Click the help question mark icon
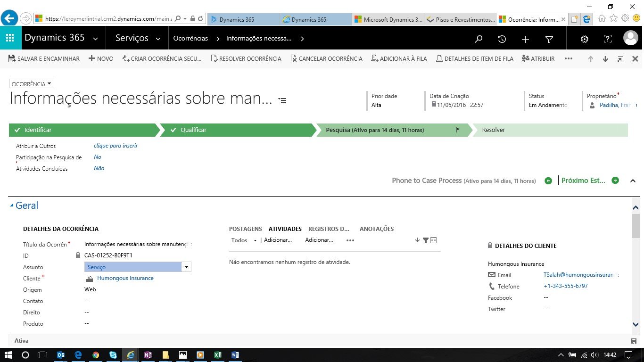The image size is (644, 362). coord(608,39)
